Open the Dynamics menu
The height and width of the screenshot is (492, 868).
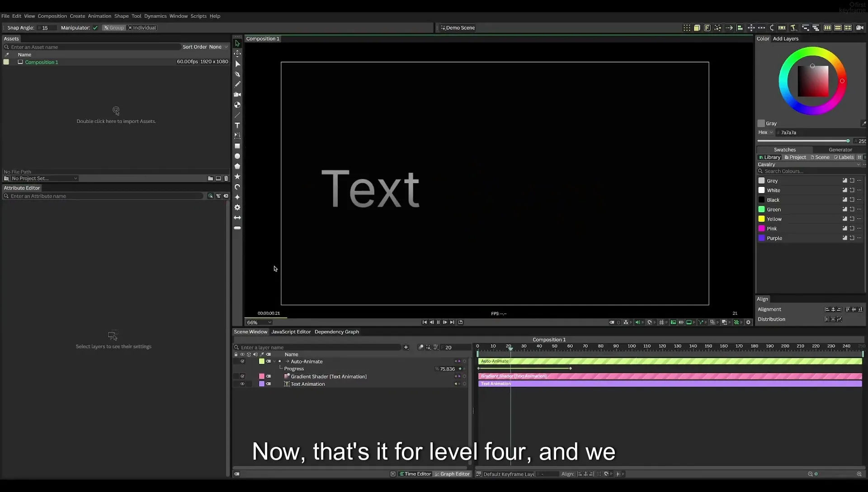155,16
